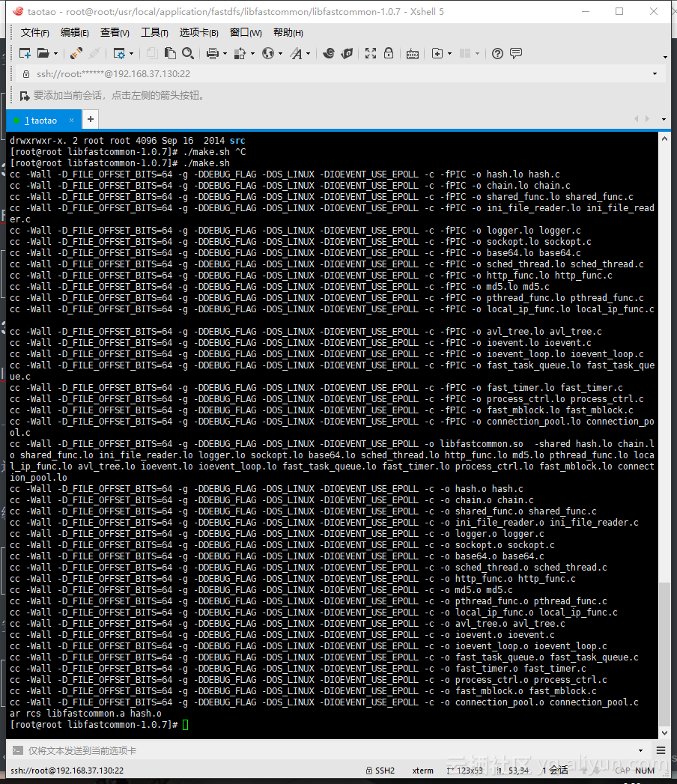Expand the Font dropdown arrow
677x784 pixels.
(x=308, y=53)
